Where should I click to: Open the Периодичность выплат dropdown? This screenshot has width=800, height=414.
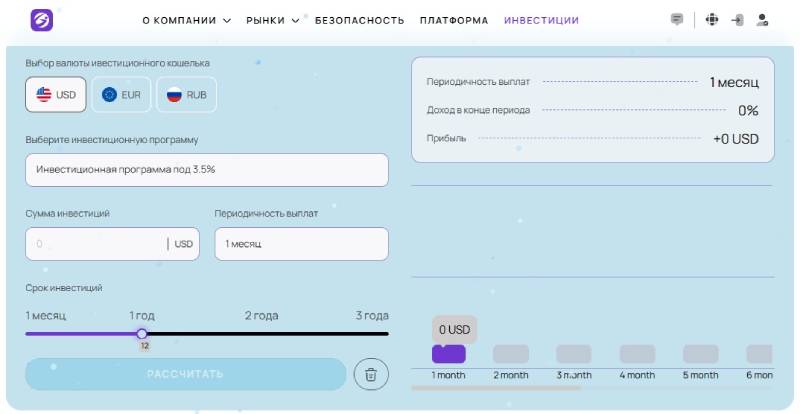point(301,244)
